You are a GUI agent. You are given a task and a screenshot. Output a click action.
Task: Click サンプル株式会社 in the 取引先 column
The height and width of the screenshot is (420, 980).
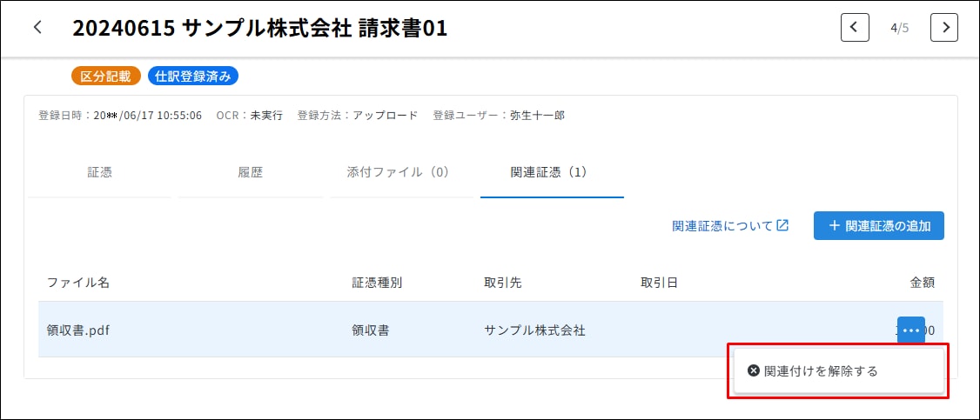pyautogui.click(x=535, y=330)
